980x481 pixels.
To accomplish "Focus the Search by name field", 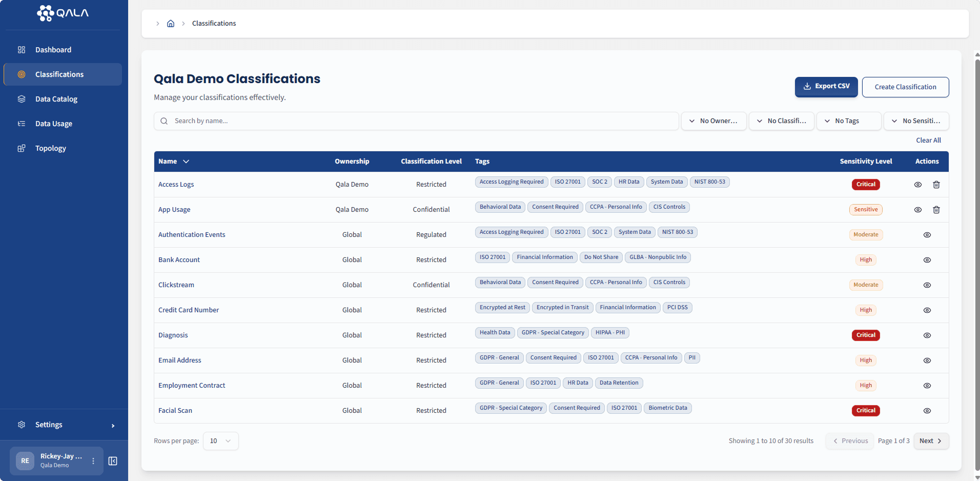I will tap(416, 121).
